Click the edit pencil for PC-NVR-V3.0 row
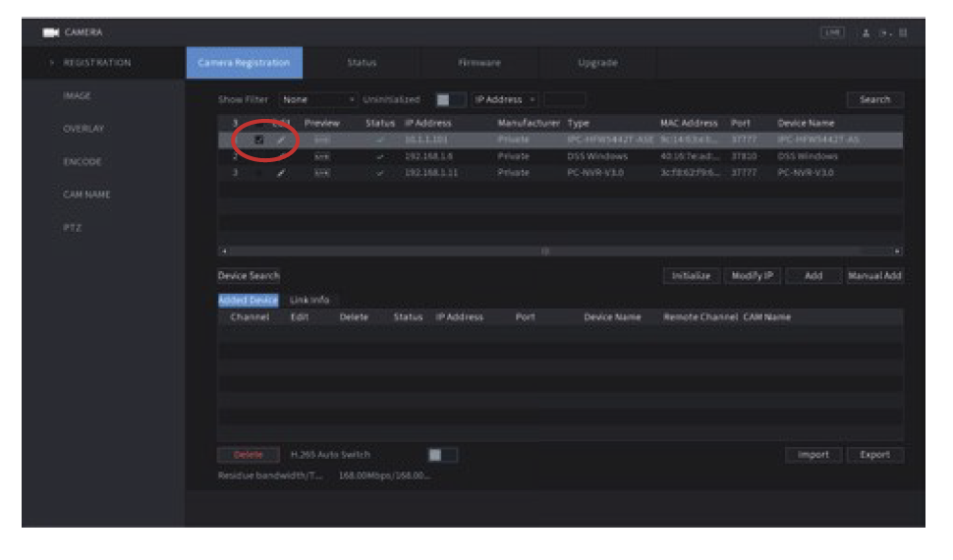Screen dimensions: 953x560 281,173
